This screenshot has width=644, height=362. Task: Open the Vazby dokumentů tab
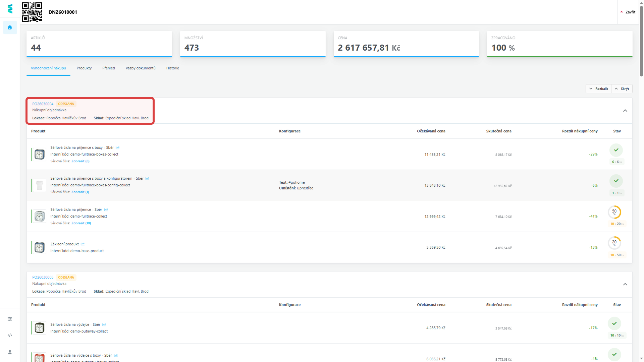point(140,68)
